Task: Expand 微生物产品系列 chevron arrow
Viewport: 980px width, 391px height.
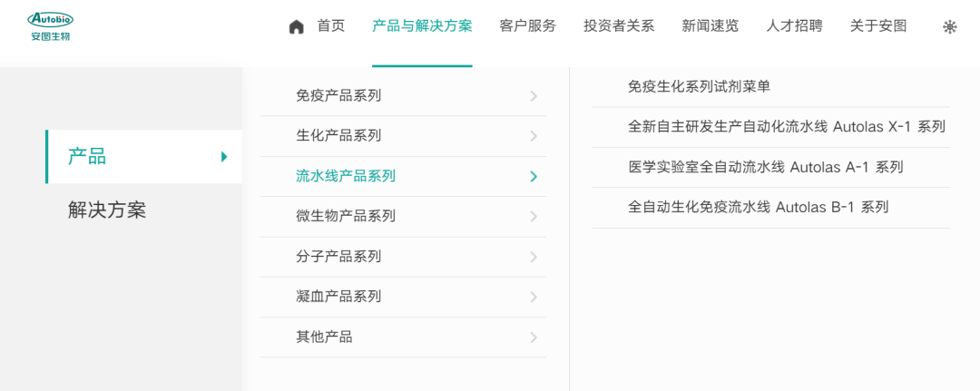Action: [x=534, y=217]
